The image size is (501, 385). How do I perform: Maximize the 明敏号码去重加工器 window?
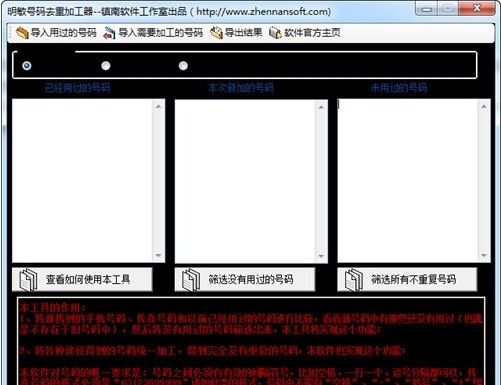click(448, 9)
